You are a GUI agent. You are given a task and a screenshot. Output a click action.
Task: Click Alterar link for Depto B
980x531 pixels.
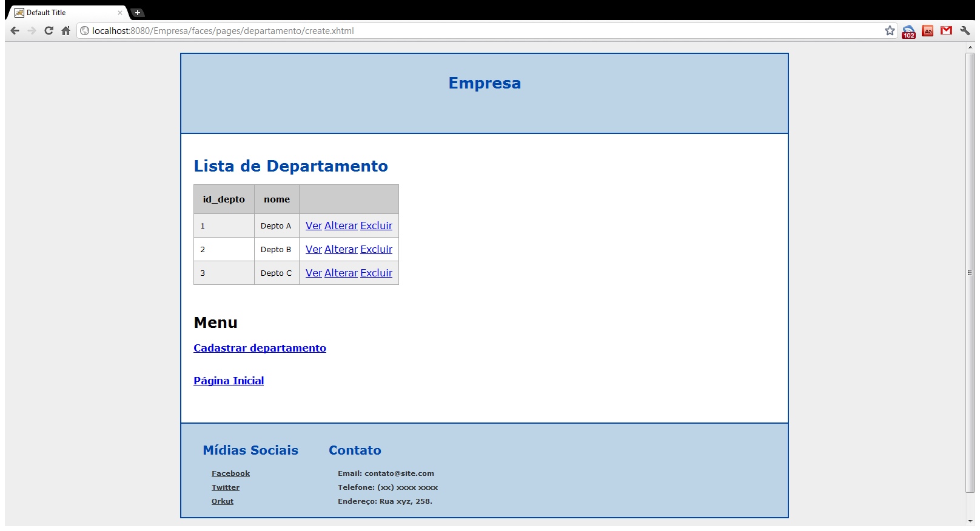[x=341, y=249]
